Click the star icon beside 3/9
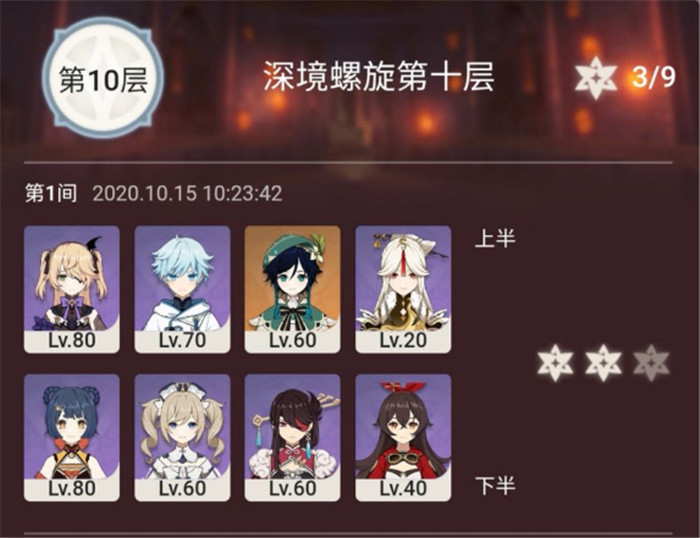The height and width of the screenshot is (538, 700). click(596, 78)
